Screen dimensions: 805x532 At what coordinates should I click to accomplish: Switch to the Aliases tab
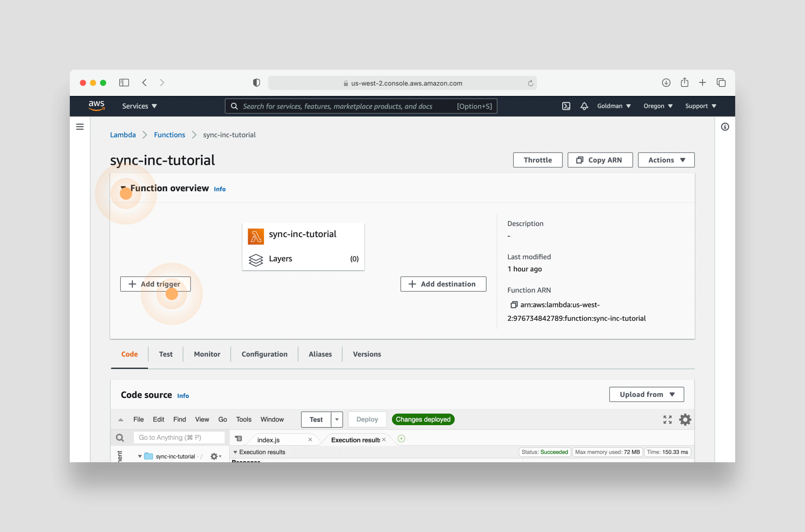320,354
